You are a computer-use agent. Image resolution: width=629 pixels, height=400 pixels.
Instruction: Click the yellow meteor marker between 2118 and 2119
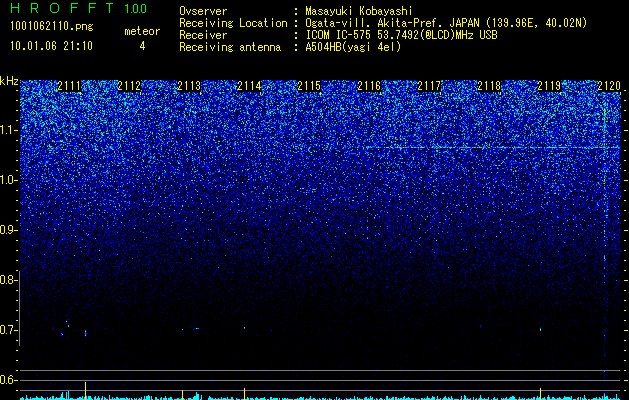[x=540, y=393]
